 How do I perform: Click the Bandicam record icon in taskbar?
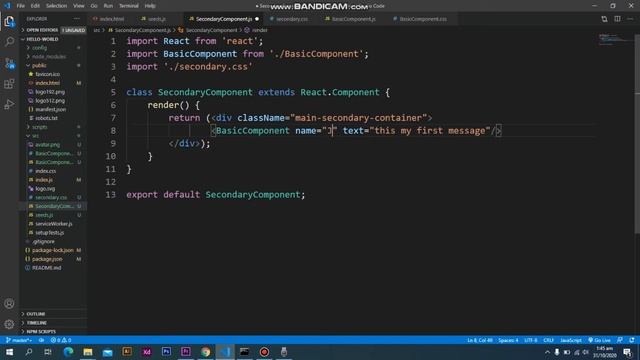tap(264, 351)
